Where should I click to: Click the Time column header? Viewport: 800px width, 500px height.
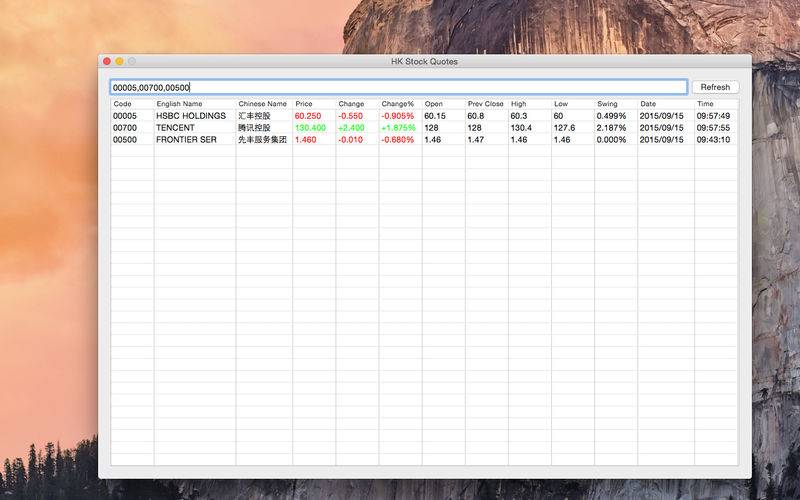point(715,104)
